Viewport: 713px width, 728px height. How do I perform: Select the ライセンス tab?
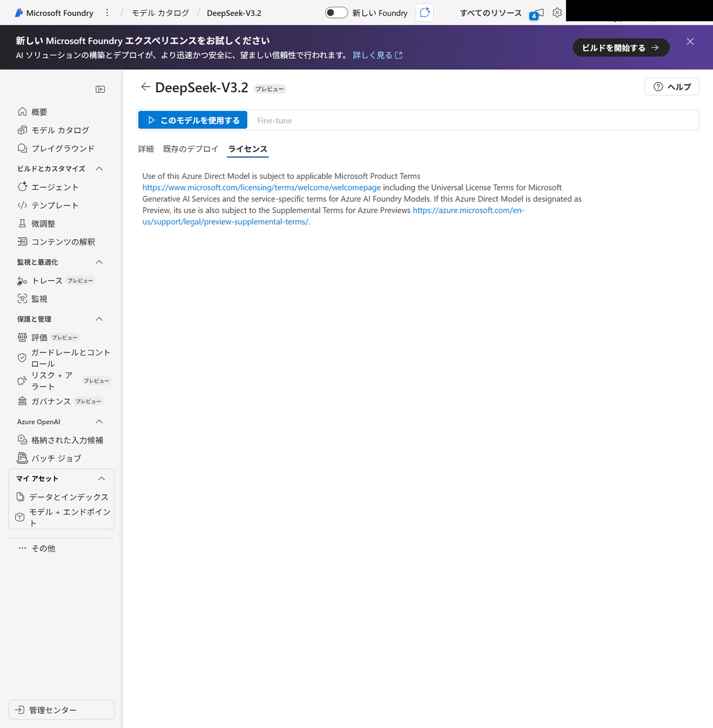point(248,149)
